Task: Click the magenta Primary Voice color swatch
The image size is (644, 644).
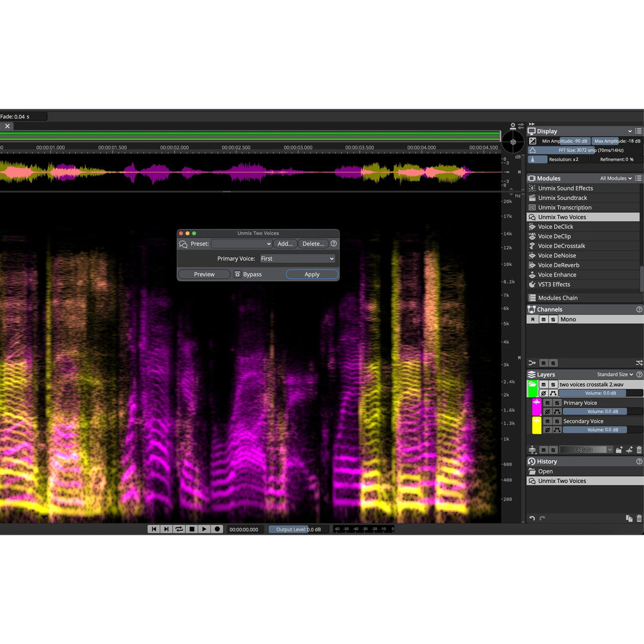Action: tap(536, 407)
